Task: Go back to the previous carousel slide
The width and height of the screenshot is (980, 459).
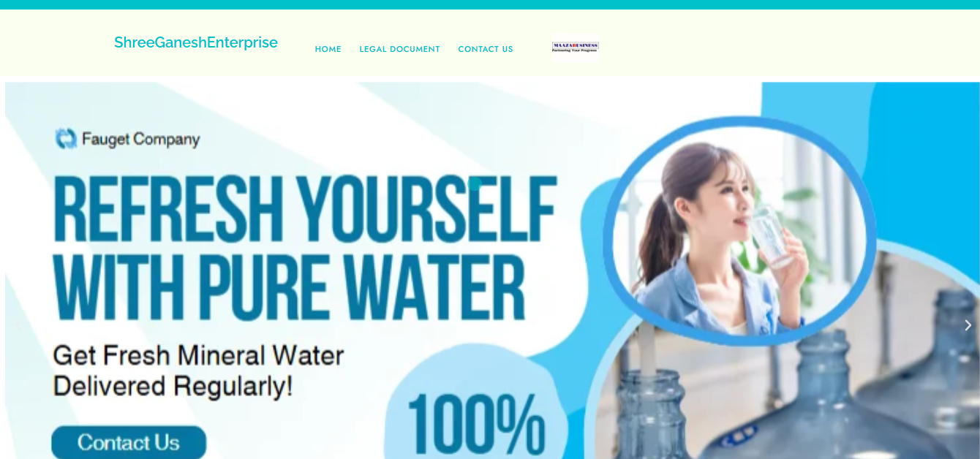Action: [x=16, y=325]
